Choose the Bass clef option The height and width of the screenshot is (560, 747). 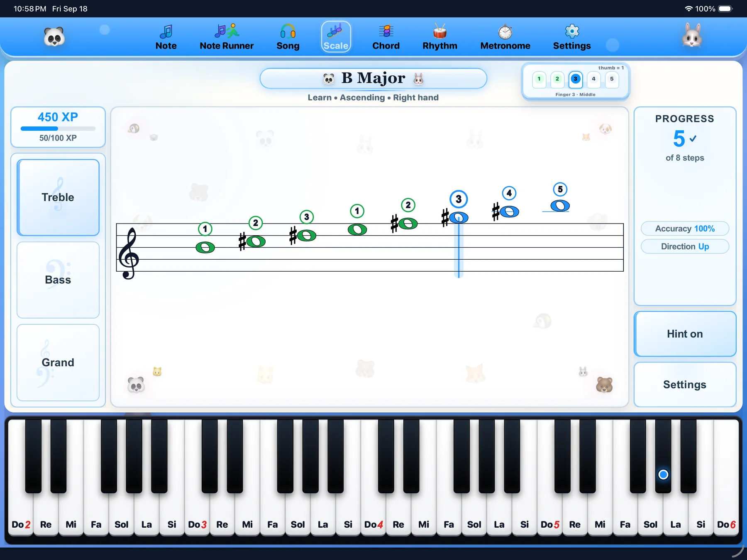tap(58, 280)
